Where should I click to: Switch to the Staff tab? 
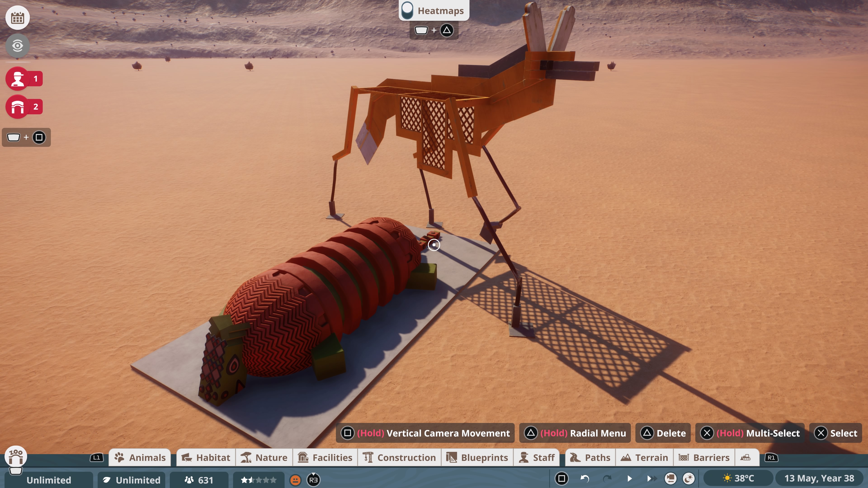536,457
